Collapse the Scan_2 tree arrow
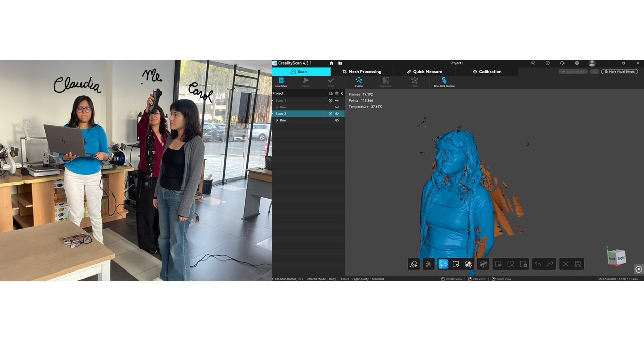The height and width of the screenshot is (362, 644). tap(273, 114)
